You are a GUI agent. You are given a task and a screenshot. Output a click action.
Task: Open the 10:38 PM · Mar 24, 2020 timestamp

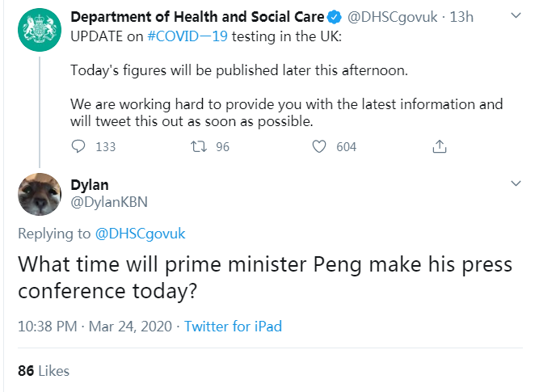tap(94, 327)
